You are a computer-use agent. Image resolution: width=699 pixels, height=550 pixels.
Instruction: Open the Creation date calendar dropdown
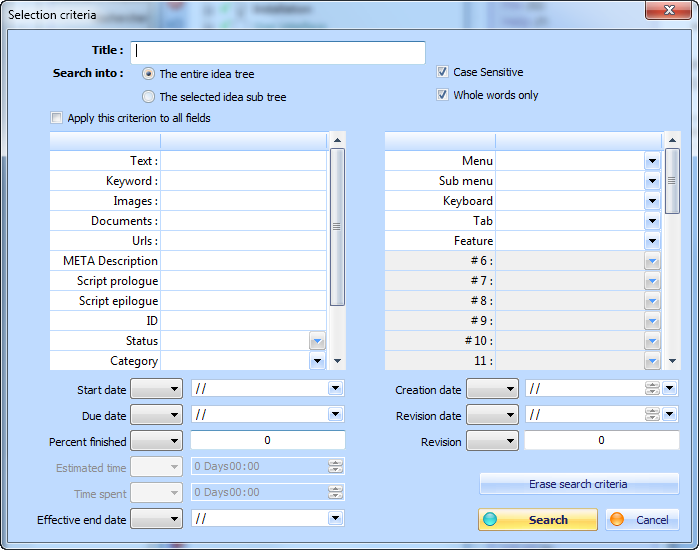[x=670, y=389]
